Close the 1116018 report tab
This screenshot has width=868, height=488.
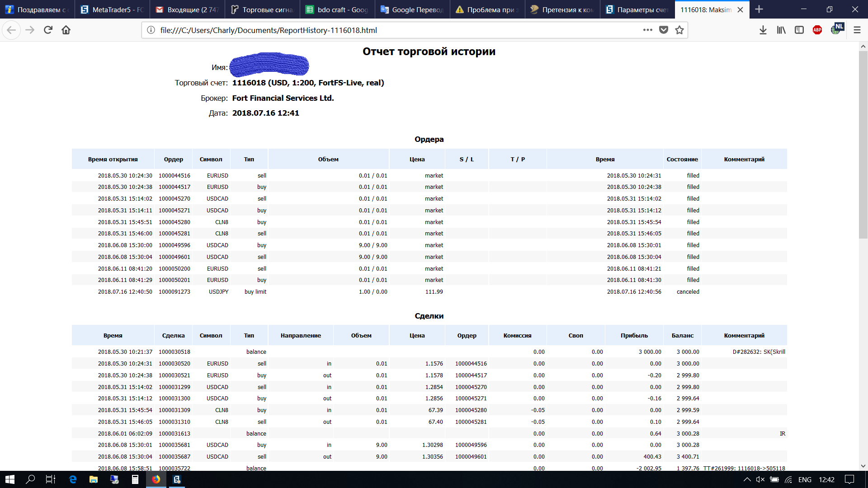tap(740, 9)
